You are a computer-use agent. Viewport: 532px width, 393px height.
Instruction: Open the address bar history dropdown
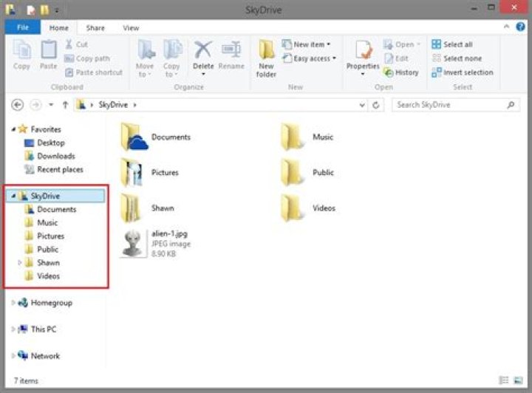pos(362,105)
